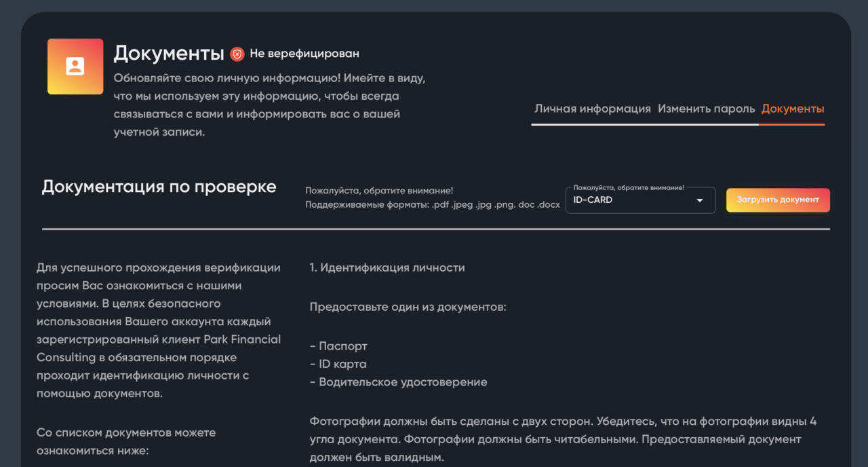868x467 pixels.
Task: Click the Не верефицирован status label
Action: [x=304, y=54]
